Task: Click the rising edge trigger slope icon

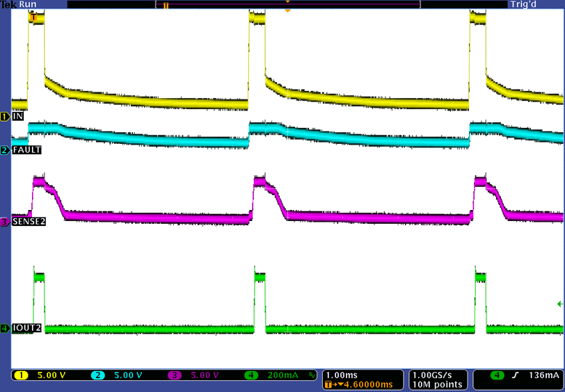Action: (x=516, y=375)
